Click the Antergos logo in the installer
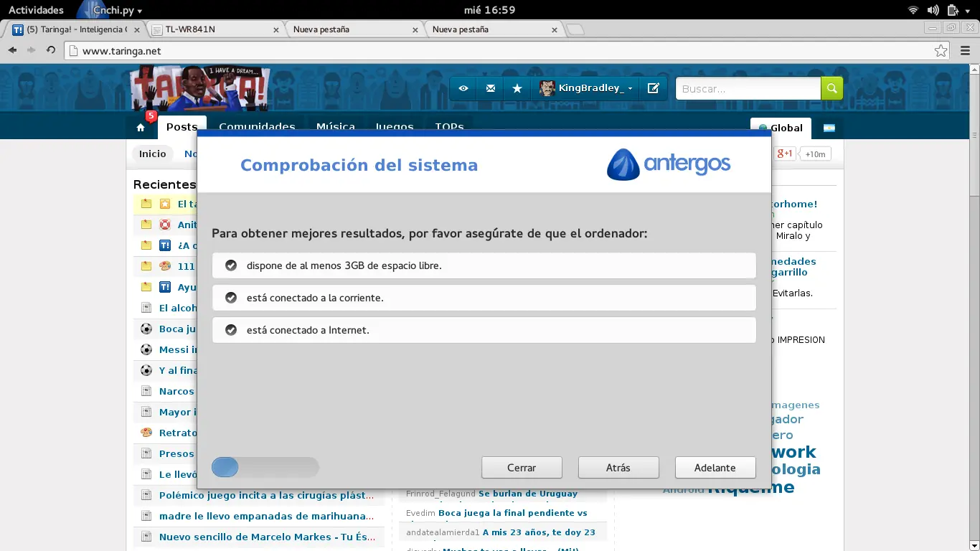This screenshot has height=551, width=980. click(669, 164)
